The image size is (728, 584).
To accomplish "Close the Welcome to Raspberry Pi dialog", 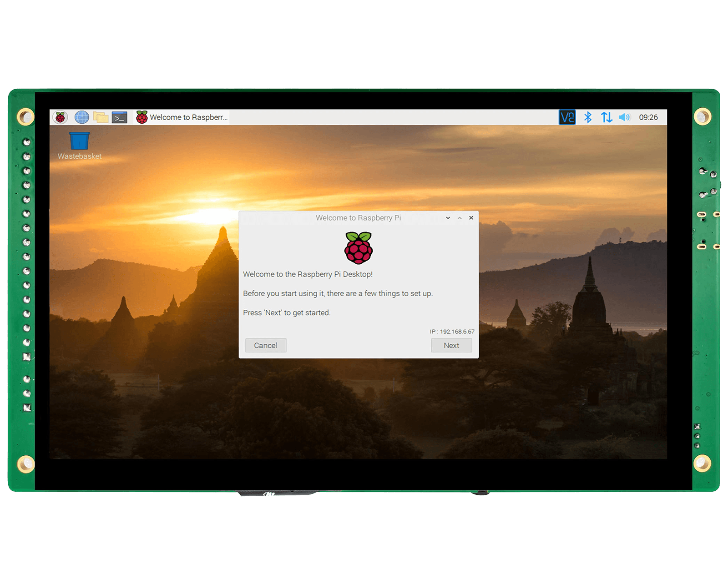I will pyautogui.click(x=471, y=218).
